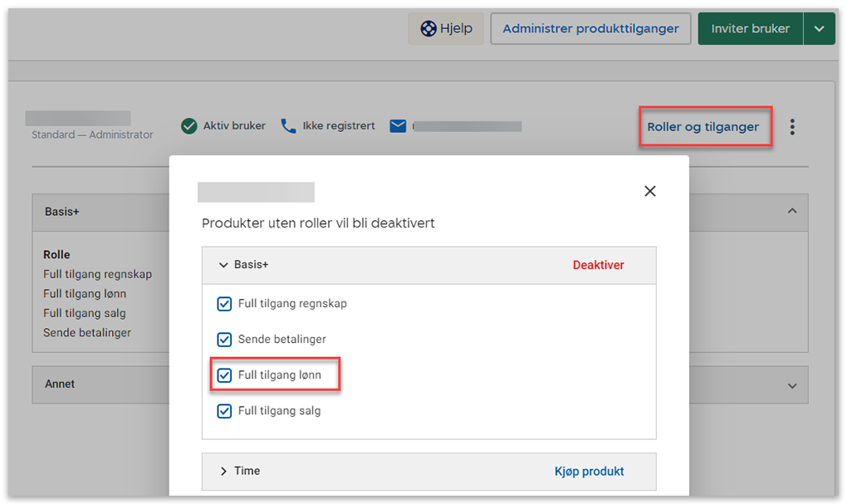Close the roles dialog with X
This screenshot has height=504, width=847.
pyautogui.click(x=650, y=192)
